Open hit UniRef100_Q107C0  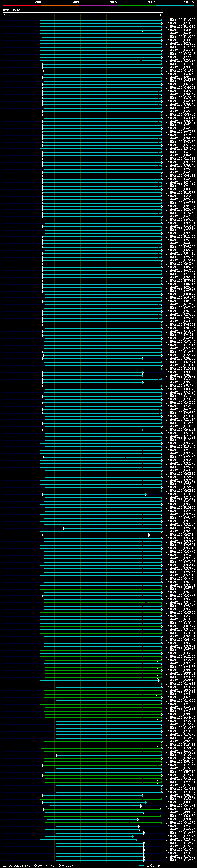point(180,846)
